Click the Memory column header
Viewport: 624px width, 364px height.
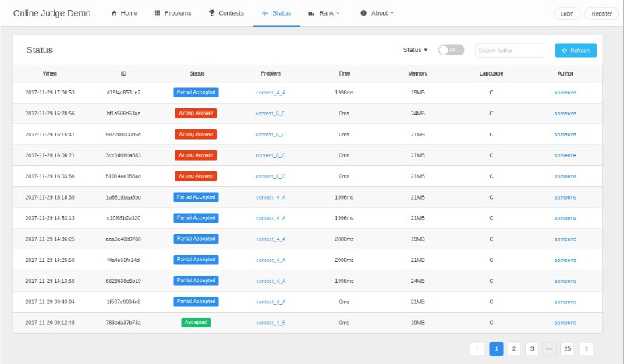(418, 73)
